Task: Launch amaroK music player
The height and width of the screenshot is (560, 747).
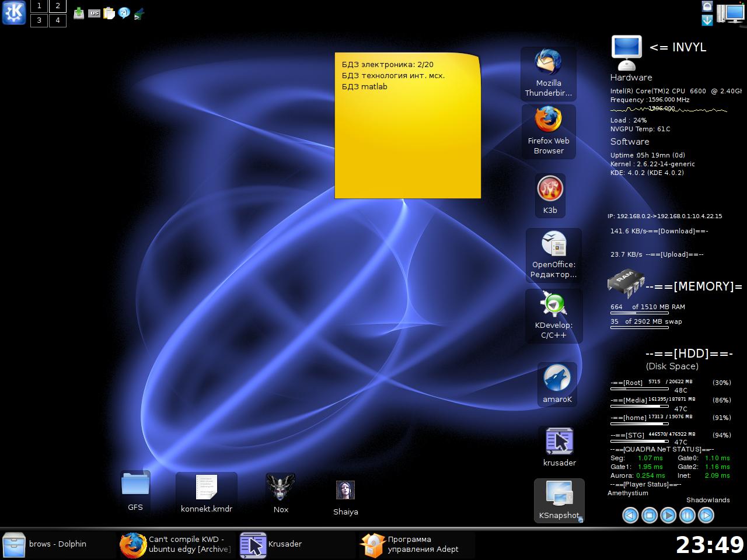Action: [x=557, y=383]
